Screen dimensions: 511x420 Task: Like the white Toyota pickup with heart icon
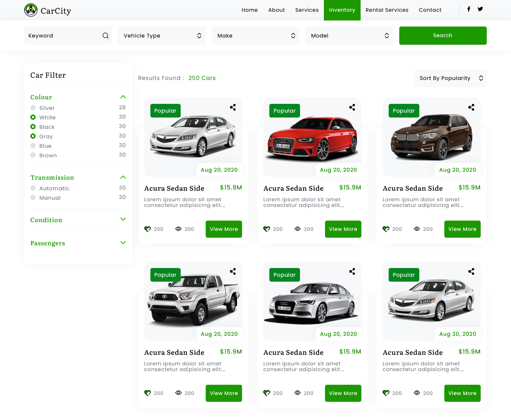148,393
